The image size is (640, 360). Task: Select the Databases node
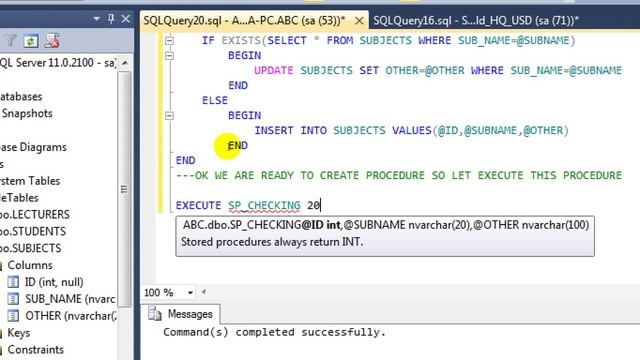[21, 96]
